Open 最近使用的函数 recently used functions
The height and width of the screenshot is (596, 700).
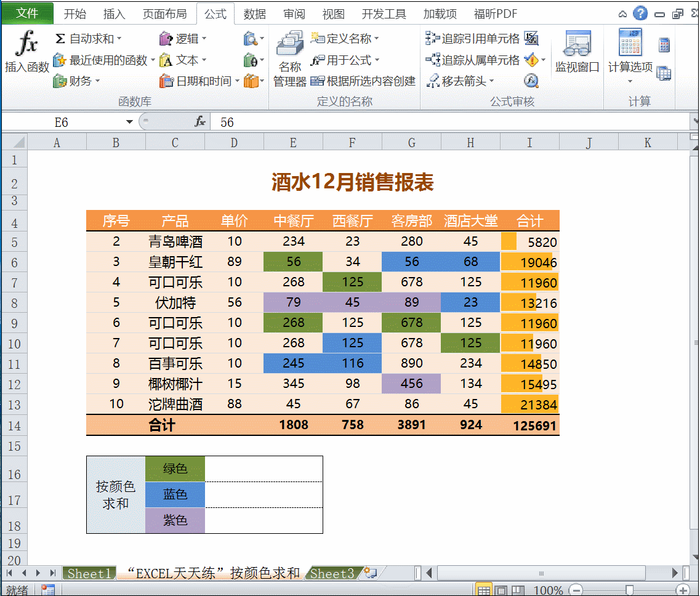click(x=104, y=60)
